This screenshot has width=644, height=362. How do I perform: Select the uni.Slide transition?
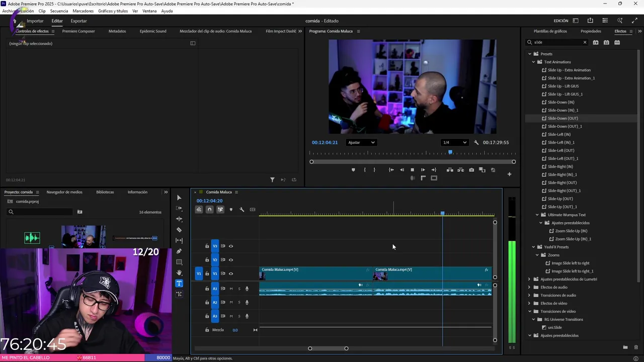(554, 327)
